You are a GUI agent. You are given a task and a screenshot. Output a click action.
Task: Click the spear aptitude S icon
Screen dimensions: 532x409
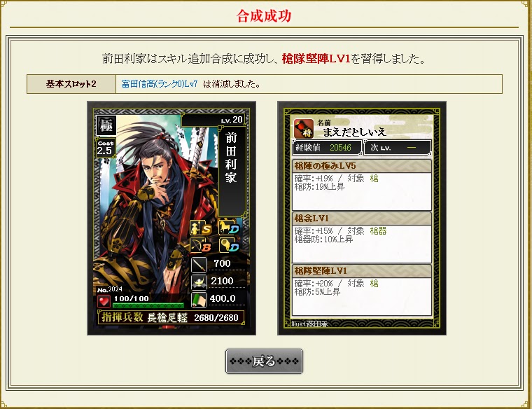[201, 228]
